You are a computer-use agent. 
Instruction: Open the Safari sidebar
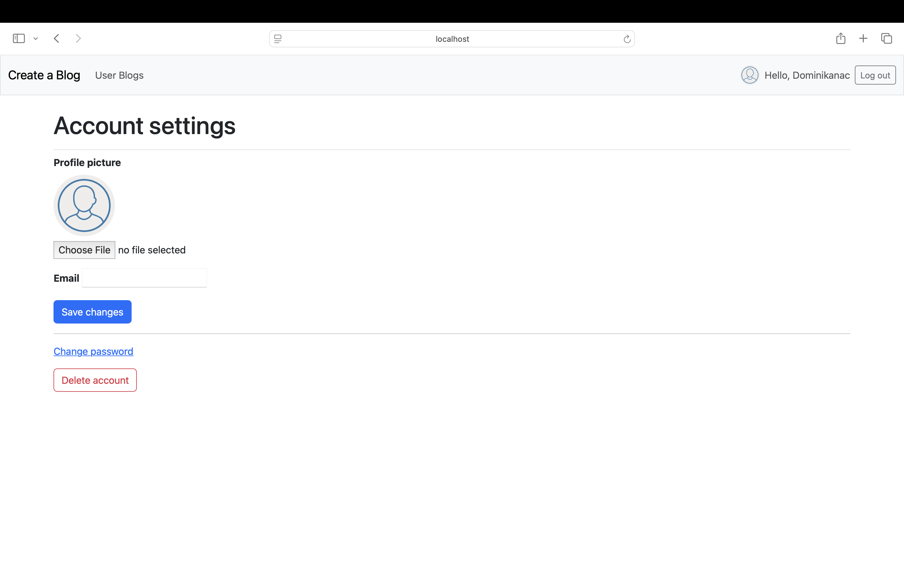pos(19,38)
